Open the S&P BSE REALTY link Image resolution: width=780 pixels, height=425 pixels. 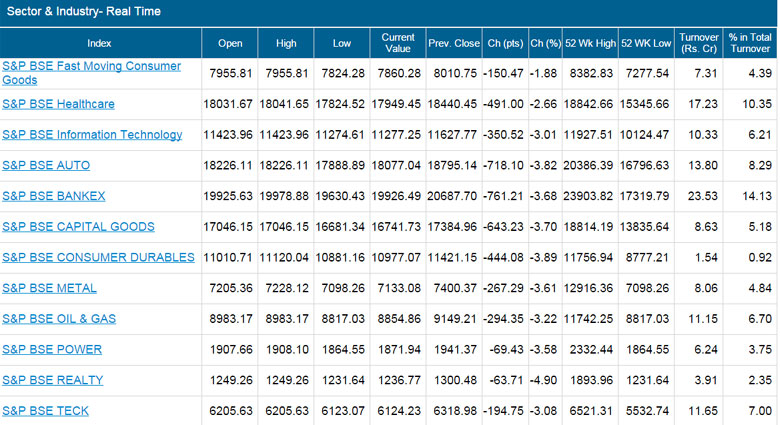click(x=52, y=380)
